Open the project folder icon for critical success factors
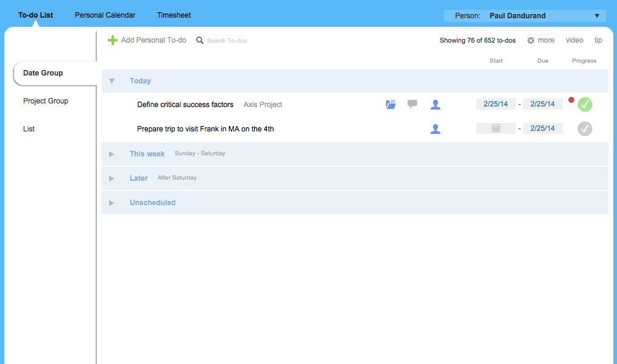This screenshot has height=364, width=617. [x=390, y=104]
